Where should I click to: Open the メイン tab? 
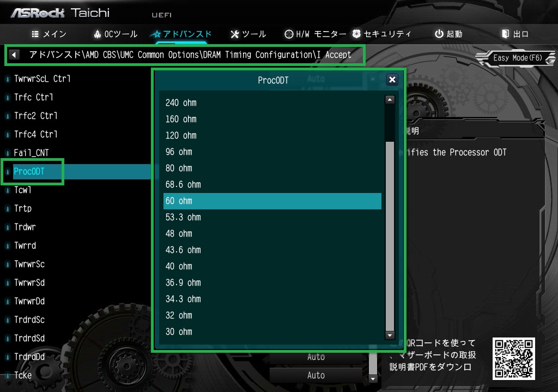(x=48, y=34)
